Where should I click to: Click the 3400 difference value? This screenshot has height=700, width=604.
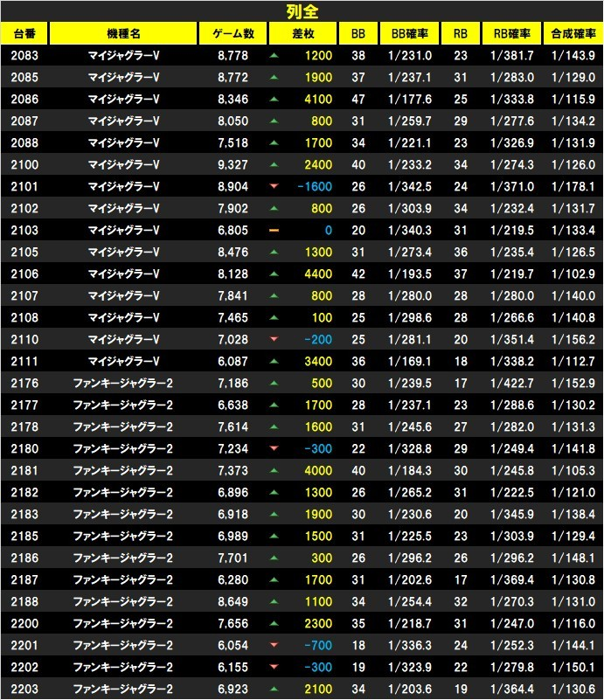click(x=318, y=361)
